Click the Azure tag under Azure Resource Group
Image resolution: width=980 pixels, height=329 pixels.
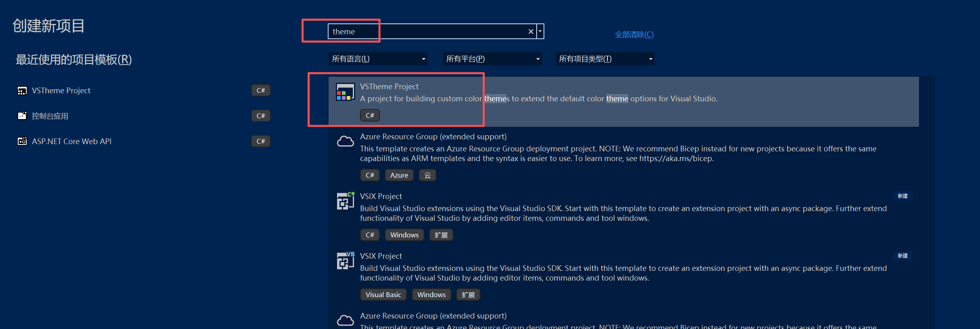pos(399,175)
